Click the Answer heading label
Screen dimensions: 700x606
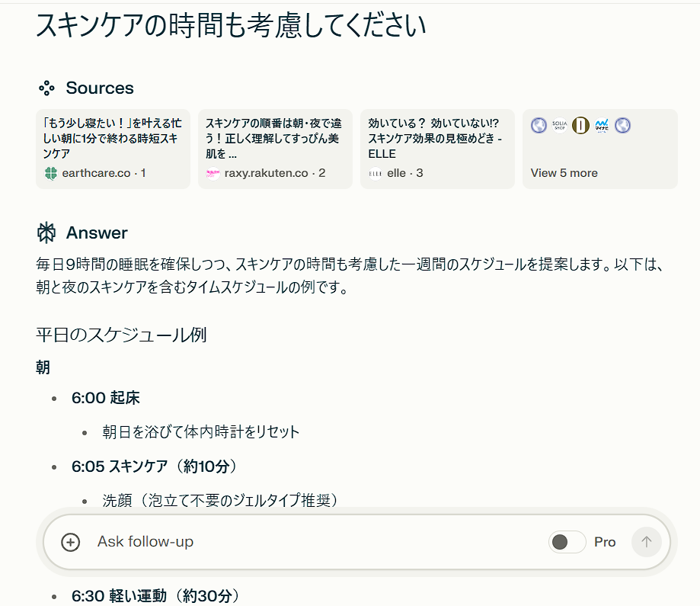pyautogui.click(x=97, y=232)
